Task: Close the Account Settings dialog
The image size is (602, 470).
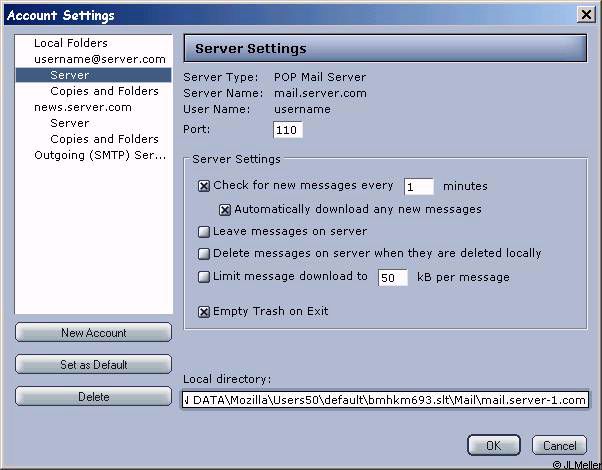Action: 586,15
